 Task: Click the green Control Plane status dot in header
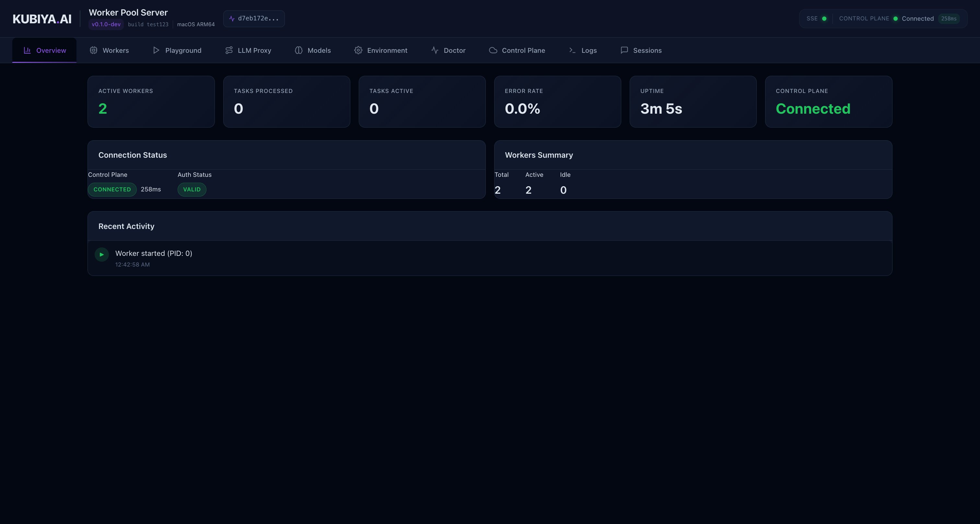[895, 19]
